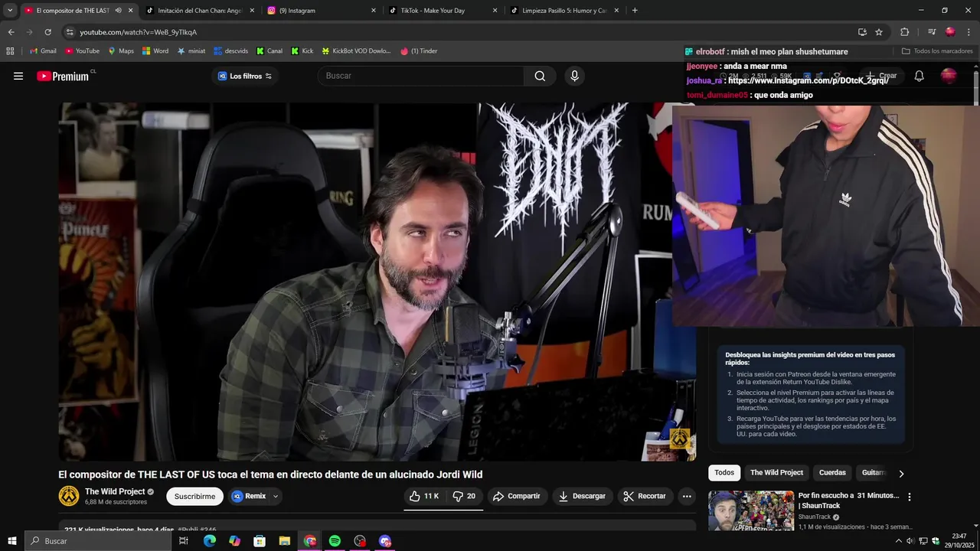
Task: Open the Chrome tab search dropdown
Action: (x=10, y=11)
